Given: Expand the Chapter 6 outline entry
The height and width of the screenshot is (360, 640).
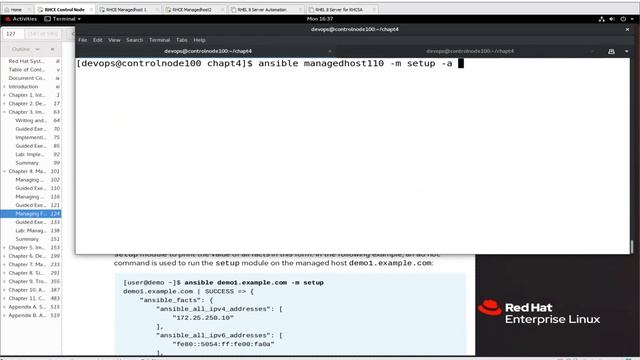Looking at the screenshot, I should 4,256.
